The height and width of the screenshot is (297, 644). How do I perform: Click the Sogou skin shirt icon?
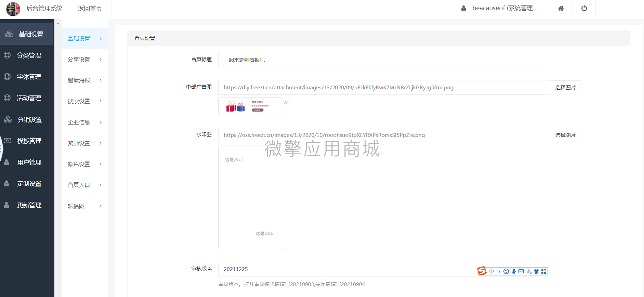(x=536, y=271)
